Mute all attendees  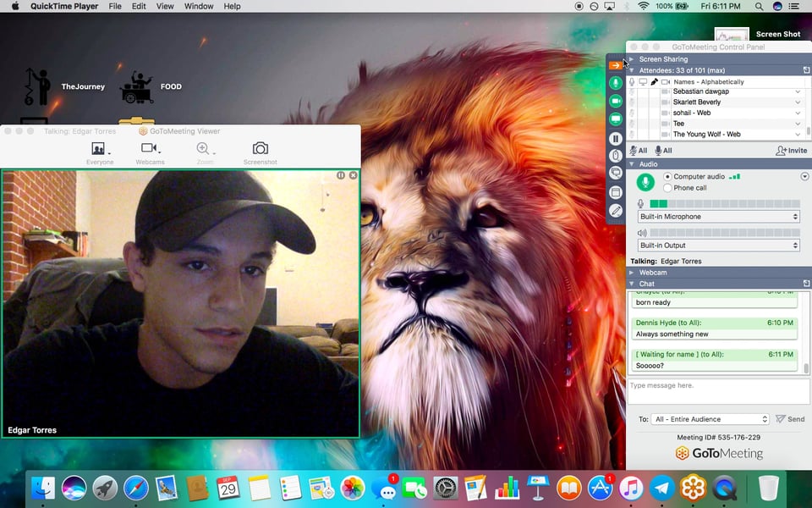pyautogui.click(x=638, y=151)
